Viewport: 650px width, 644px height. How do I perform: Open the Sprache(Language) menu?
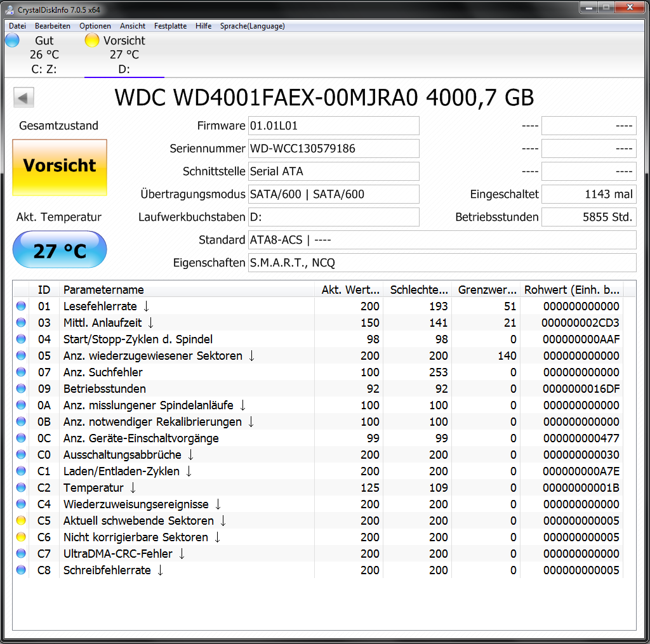253,25
